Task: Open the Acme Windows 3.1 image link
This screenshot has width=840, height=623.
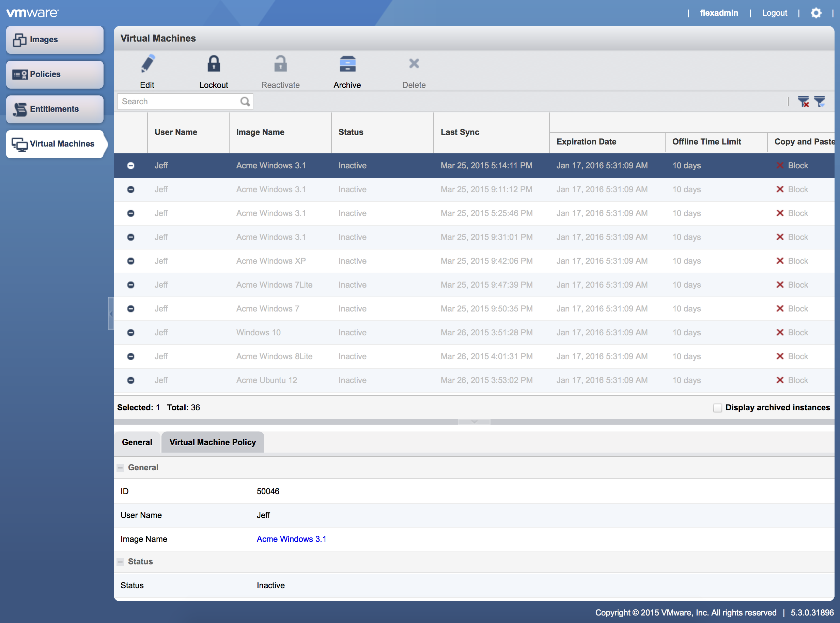Action: pyautogui.click(x=291, y=539)
